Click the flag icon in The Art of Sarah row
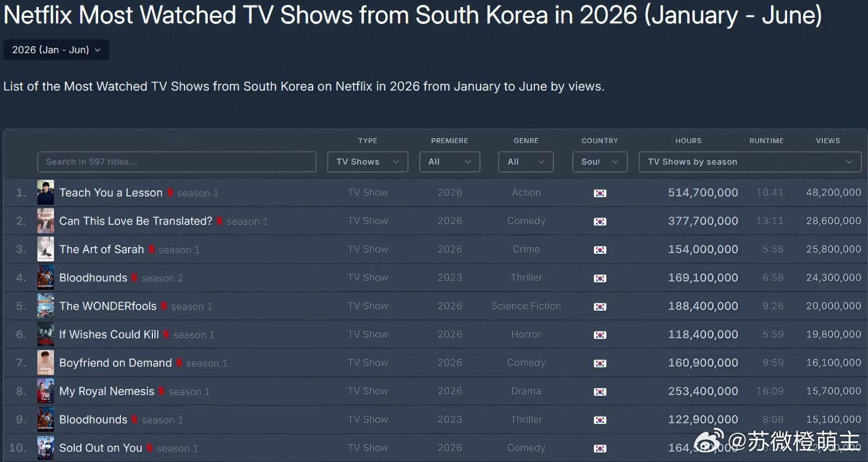868x462 pixels. [x=600, y=250]
